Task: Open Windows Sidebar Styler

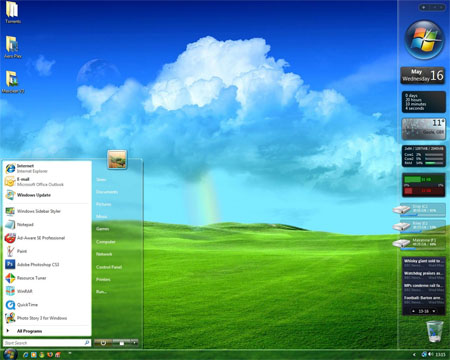Action: point(47,211)
